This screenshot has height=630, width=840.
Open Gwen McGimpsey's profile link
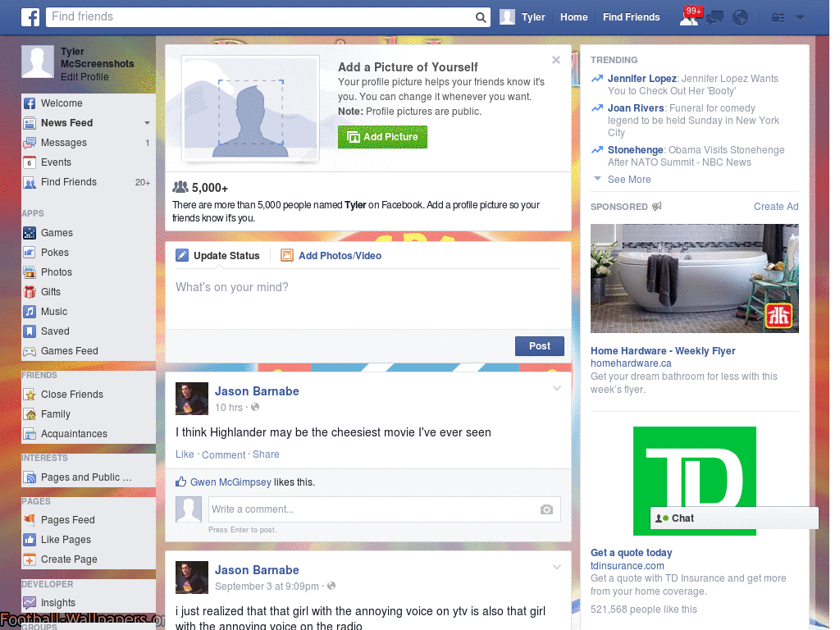(231, 482)
